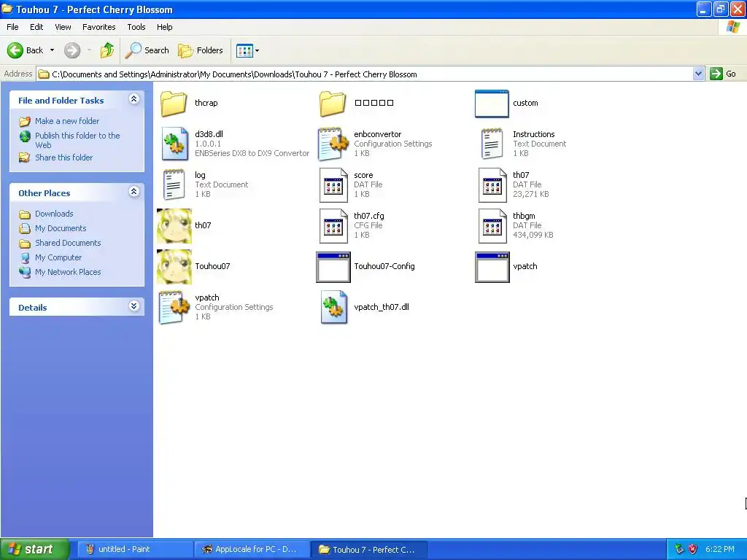This screenshot has width=747, height=560.
Task: Open the Views dropdown button
Action: point(248,50)
